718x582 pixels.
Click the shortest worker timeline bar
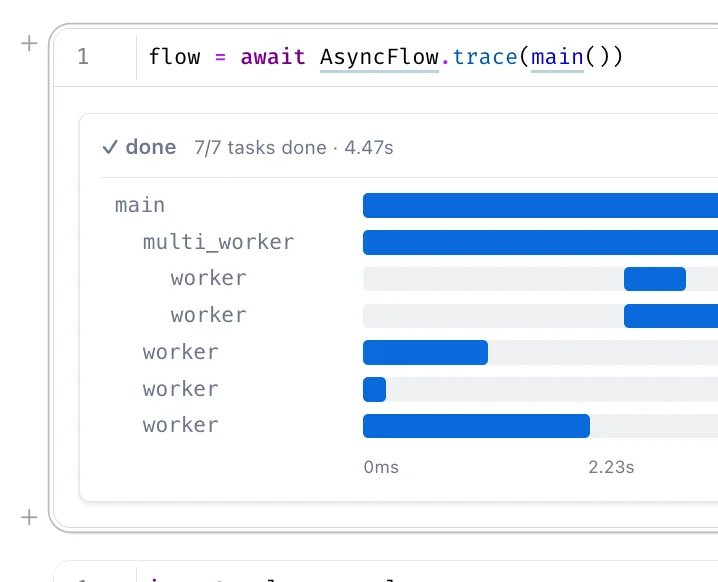coord(375,389)
